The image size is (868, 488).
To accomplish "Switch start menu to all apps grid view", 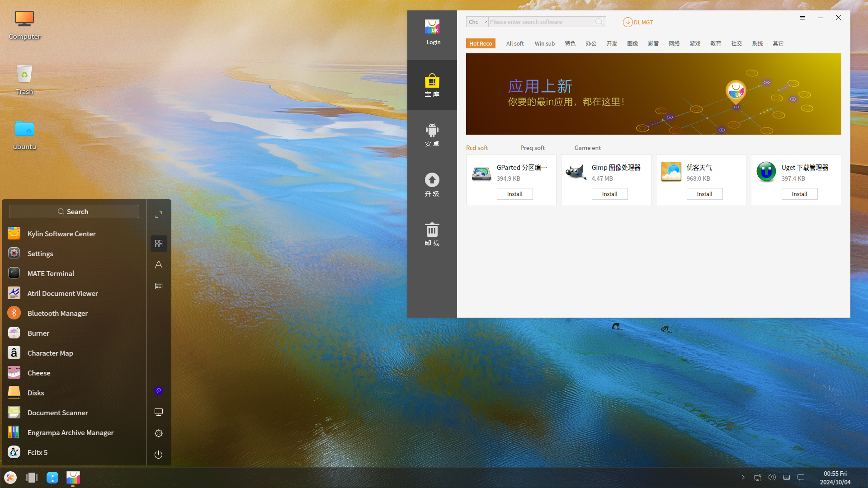I will 159,244.
